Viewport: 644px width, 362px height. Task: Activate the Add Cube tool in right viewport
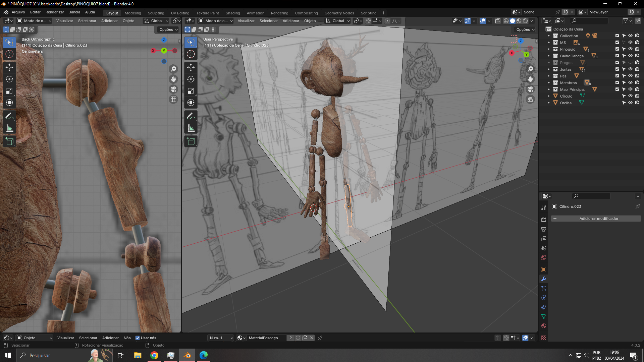191,141
